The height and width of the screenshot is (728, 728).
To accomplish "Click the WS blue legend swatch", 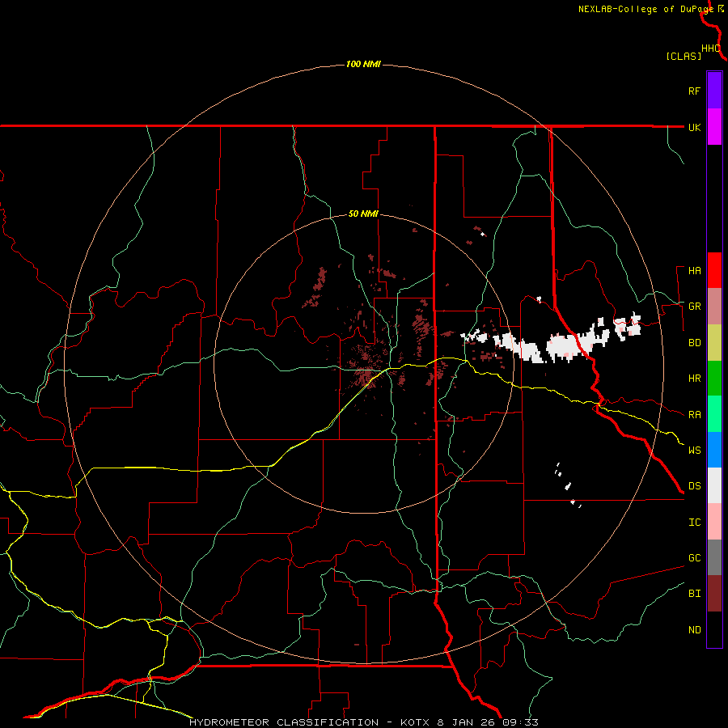I will (714, 450).
